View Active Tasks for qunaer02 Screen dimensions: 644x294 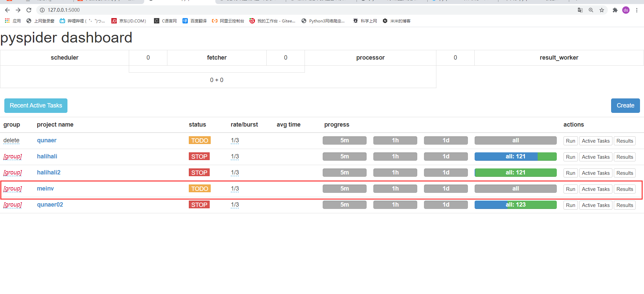coord(596,205)
